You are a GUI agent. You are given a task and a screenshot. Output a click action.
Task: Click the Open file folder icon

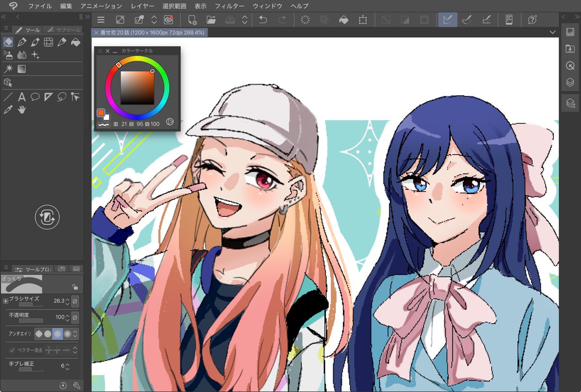pyautogui.click(x=211, y=20)
